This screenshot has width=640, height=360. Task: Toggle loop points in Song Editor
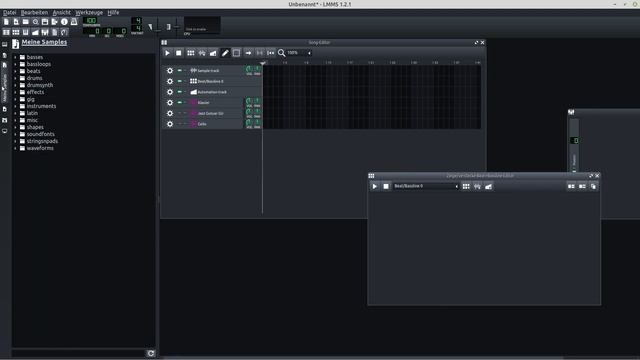[x=260, y=53]
